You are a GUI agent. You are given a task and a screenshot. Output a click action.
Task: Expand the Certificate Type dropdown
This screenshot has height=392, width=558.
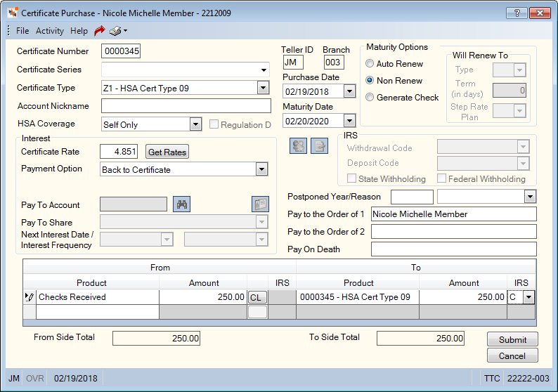pyautogui.click(x=263, y=88)
